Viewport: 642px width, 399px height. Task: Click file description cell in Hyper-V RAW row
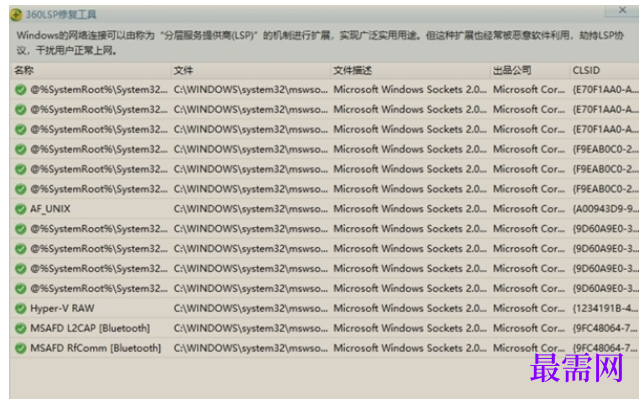click(x=410, y=309)
